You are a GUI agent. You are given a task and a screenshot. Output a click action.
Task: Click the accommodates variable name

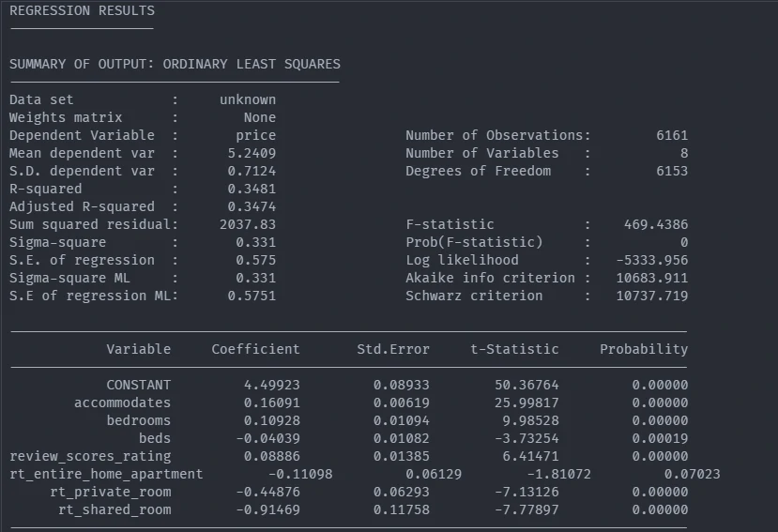123,403
